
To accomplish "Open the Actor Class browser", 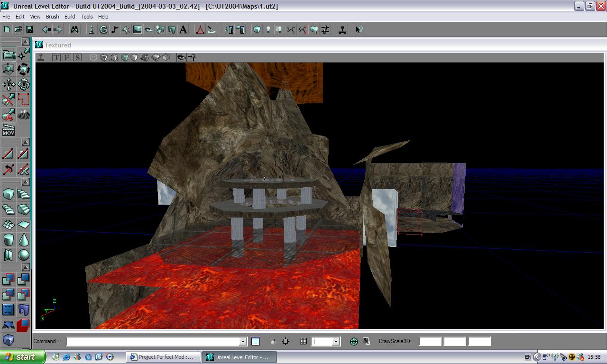I will [x=92, y=29].
